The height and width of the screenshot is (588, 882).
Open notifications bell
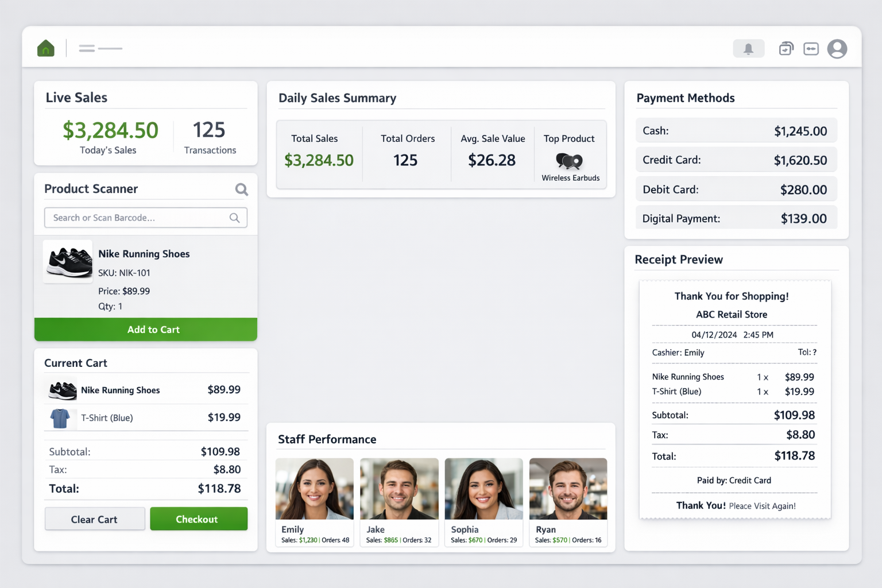(748, 49)
